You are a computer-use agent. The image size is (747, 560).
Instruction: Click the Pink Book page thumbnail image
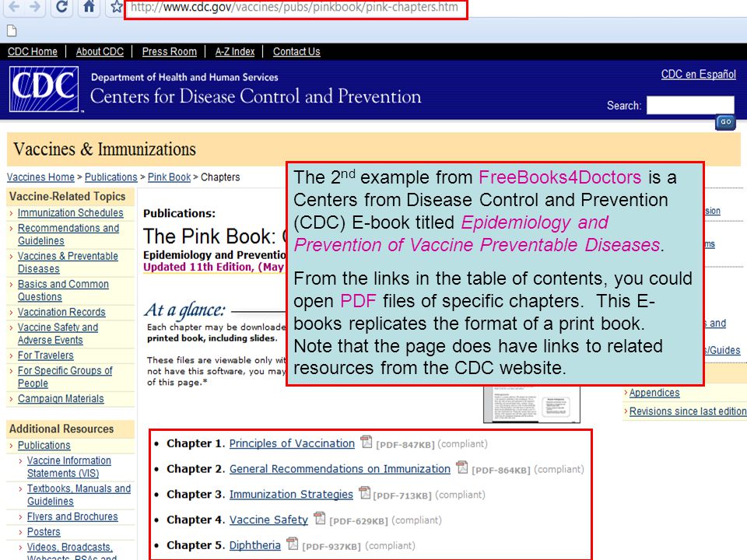click(x=531, y=404)
